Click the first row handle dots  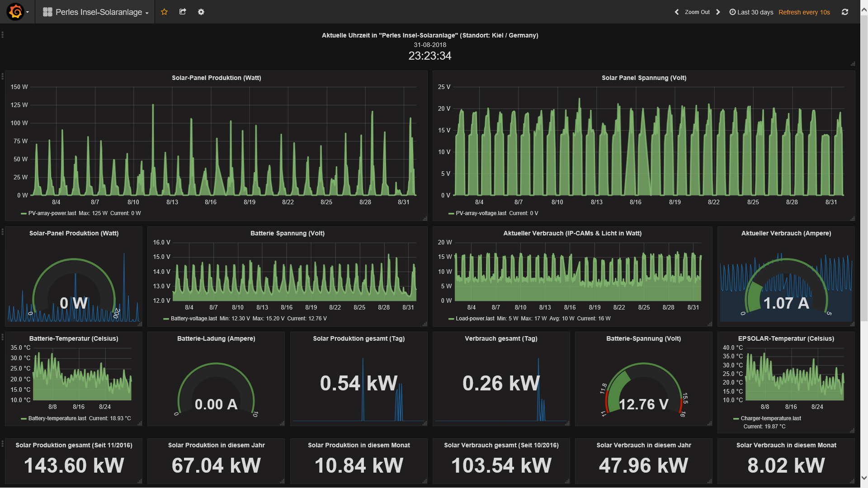pos(3,35)
